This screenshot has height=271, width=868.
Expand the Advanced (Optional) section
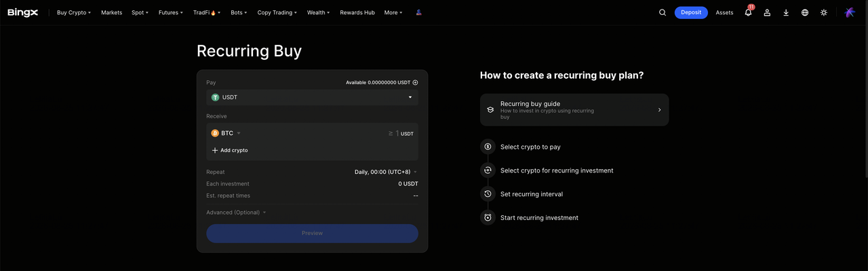coord(236,213)
